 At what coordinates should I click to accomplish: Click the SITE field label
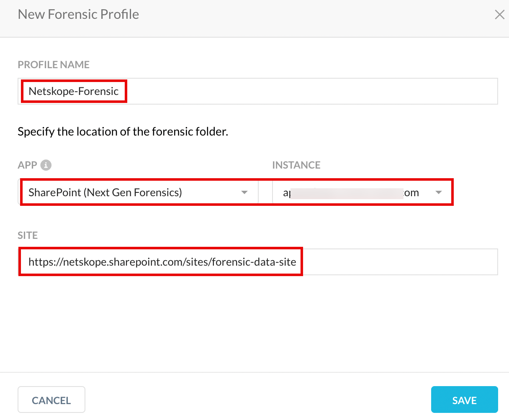[x=28, y=235]
